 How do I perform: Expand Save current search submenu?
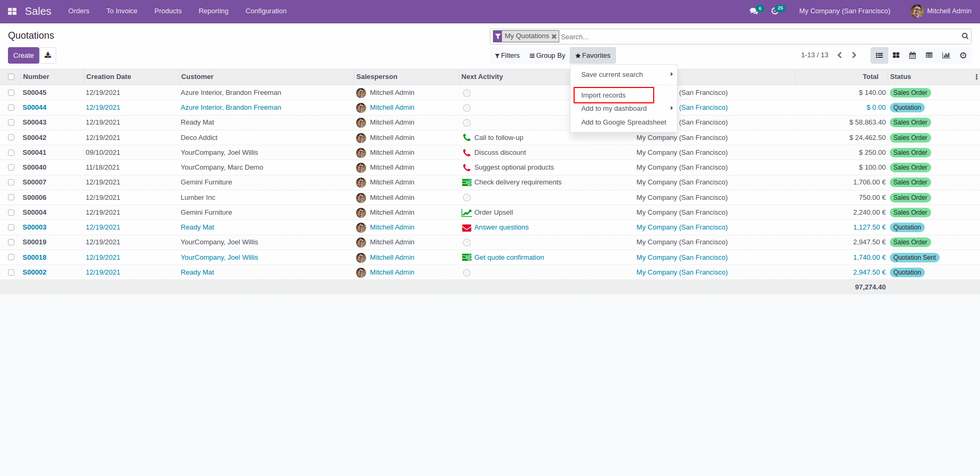pos(624,75)
